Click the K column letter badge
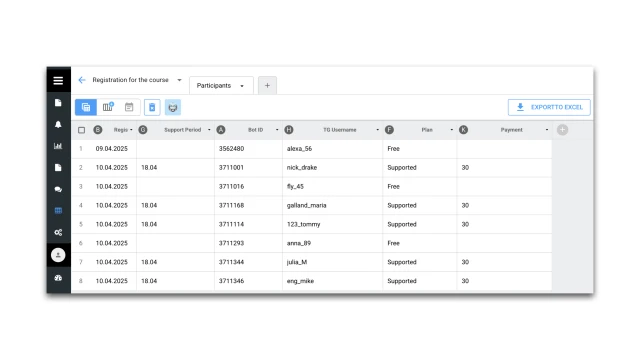This screenshot has height=360, width=640. [x=463, y=130]
